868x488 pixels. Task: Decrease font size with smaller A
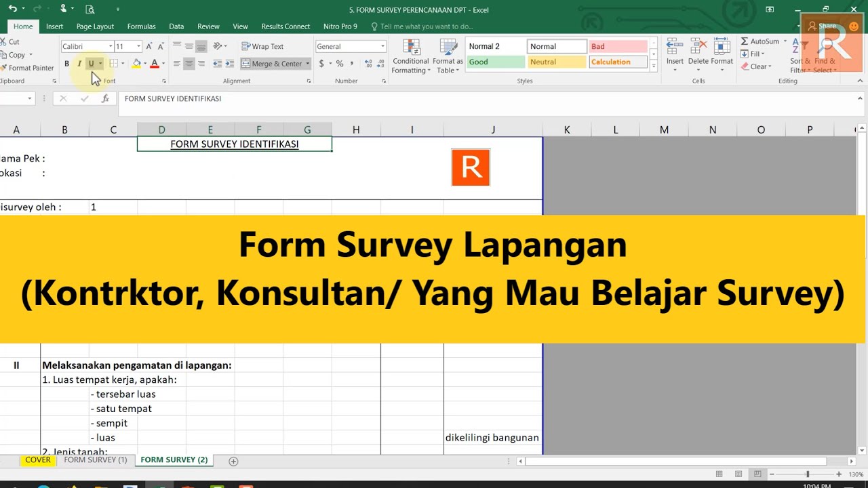(x=160, y=46)
